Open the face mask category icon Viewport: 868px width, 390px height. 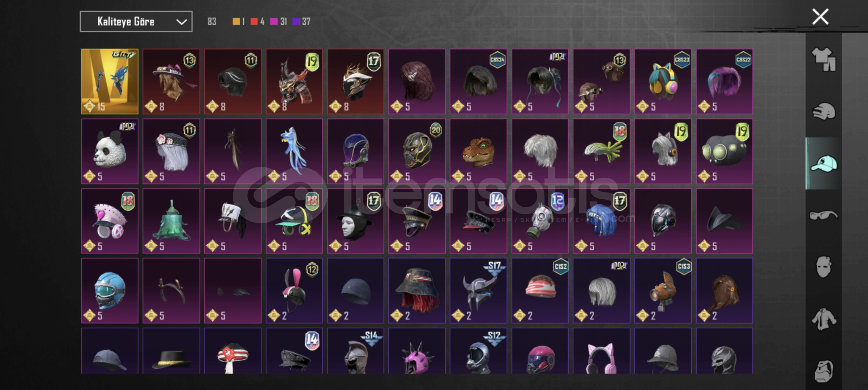(824, 267)
